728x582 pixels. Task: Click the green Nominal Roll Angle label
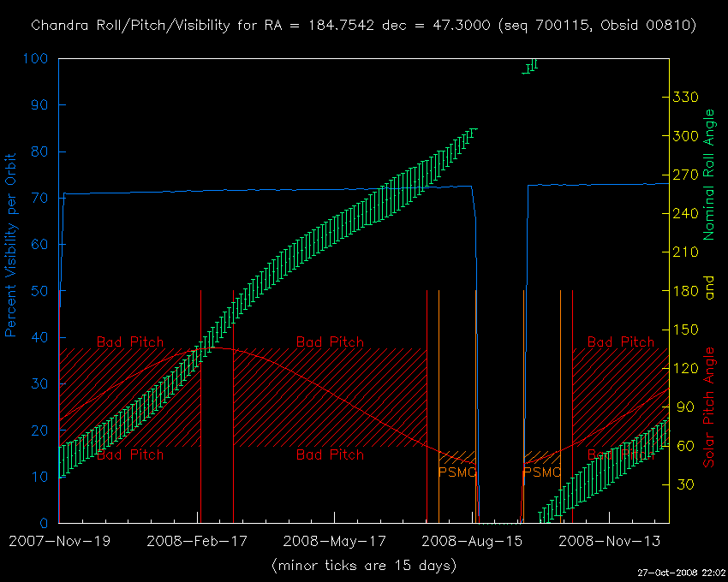pos(708,175)
